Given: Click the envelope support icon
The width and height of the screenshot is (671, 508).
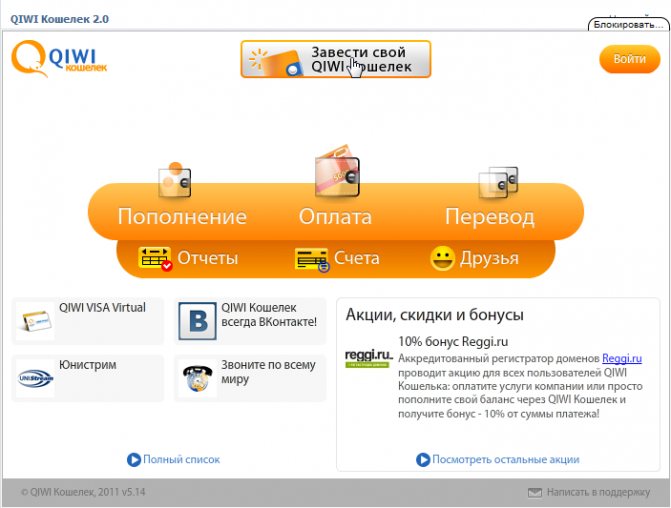Looking at the screenshot, I should tap(535, 493).
